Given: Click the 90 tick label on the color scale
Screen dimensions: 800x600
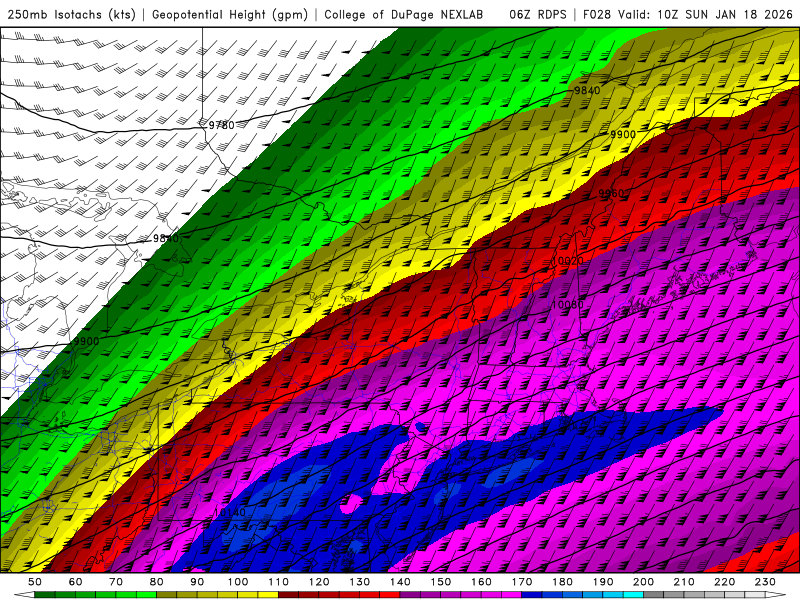Looking at the screenshot, I should pos(197,582).
